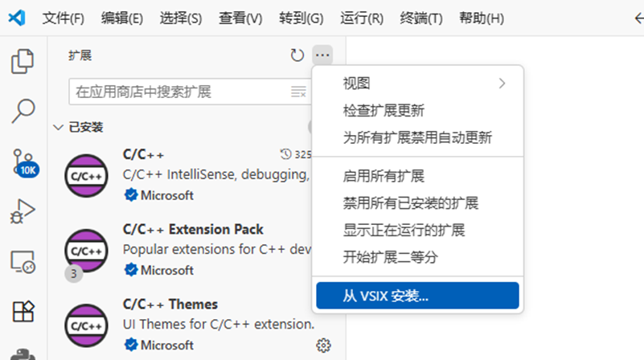Open the Explorer view in activity bar
This screenshot has height=360, width=644.
[x=23, y=62]
